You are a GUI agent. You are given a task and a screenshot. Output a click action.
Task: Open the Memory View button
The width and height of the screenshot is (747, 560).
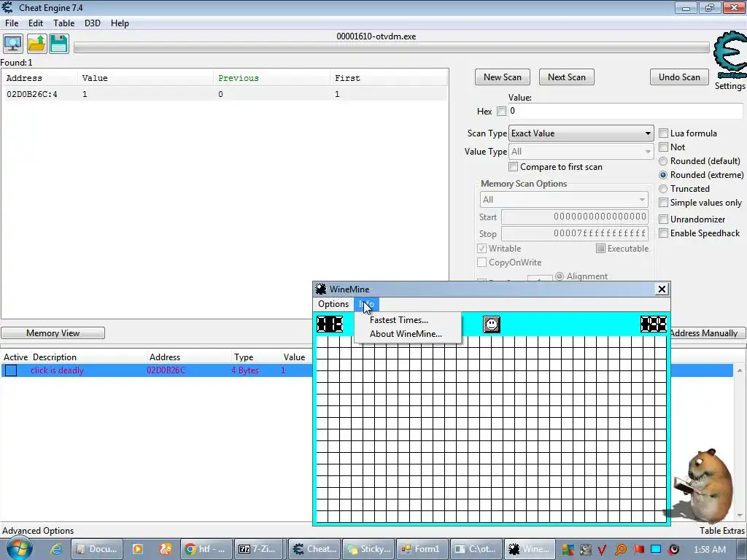coord(53,332)
